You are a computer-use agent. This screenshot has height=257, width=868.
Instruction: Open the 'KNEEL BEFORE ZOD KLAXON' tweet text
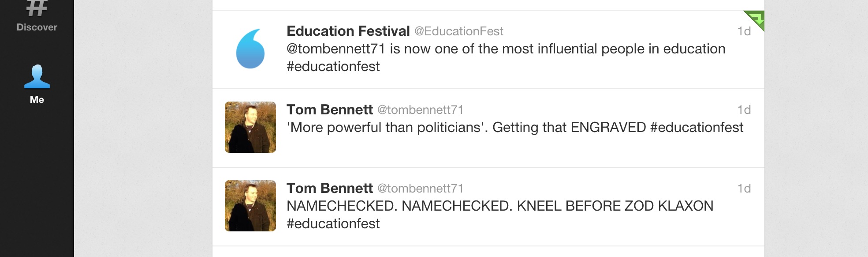pyautogui.click(x=615, y=206)
